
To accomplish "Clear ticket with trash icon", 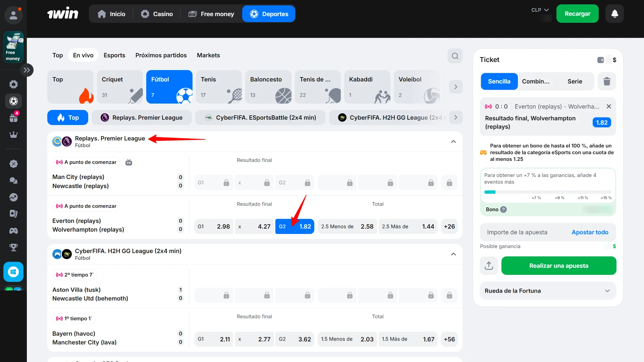I will [607, 81].
